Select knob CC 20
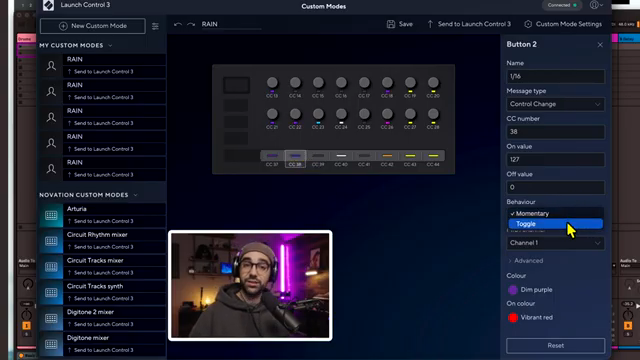Viewport: 640px width, 360px height. tap(433, 83)
